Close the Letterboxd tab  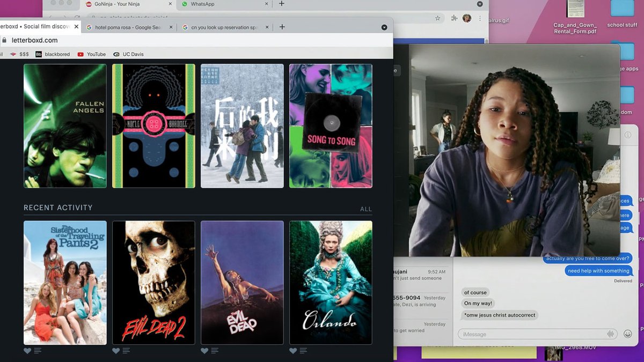pyautogui.click(x=76, y=27)
